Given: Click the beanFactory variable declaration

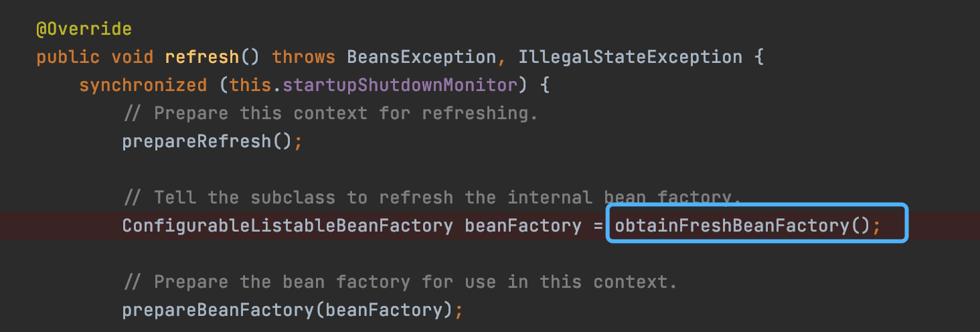Looking at the screenshot, I should tap(523, 226).
